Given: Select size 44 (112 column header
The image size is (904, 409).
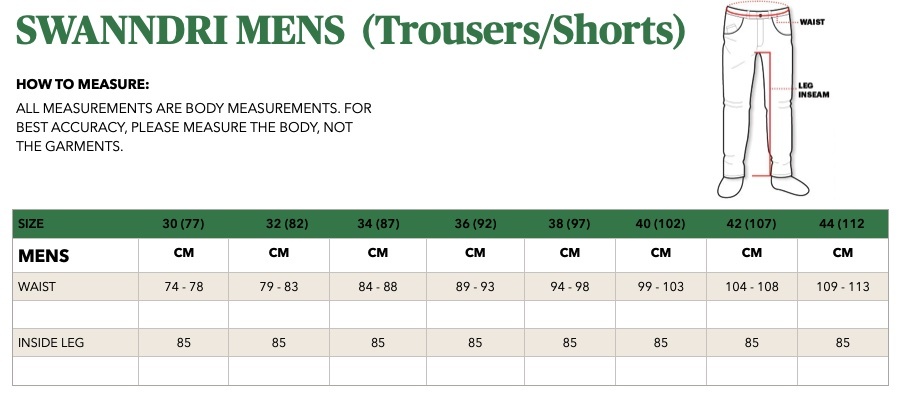Looking at the screenshot, I should (x=842, y=224).
